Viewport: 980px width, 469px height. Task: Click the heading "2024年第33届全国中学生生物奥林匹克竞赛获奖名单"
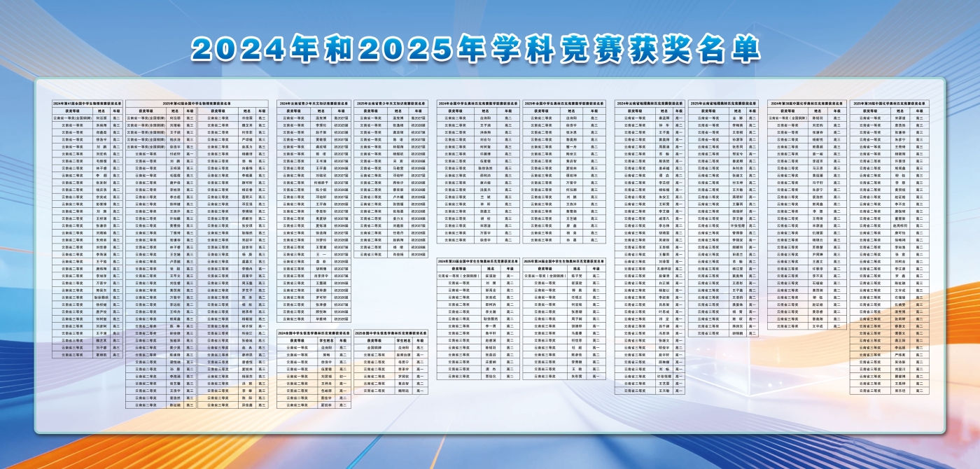pyautogui.click(x=479, y=261)
